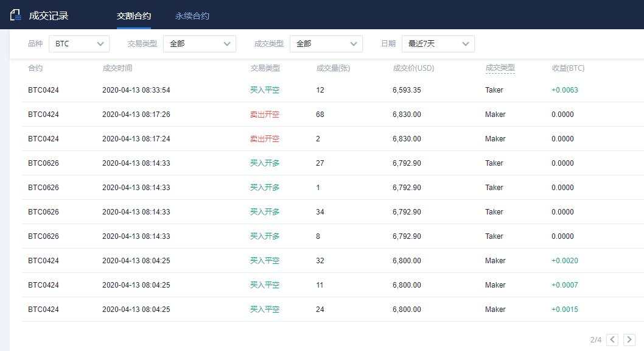Open the 日期 最近7天 dropdown
Image resolution: width=644 pixels, height=351 pixels.
pos(438,44)
